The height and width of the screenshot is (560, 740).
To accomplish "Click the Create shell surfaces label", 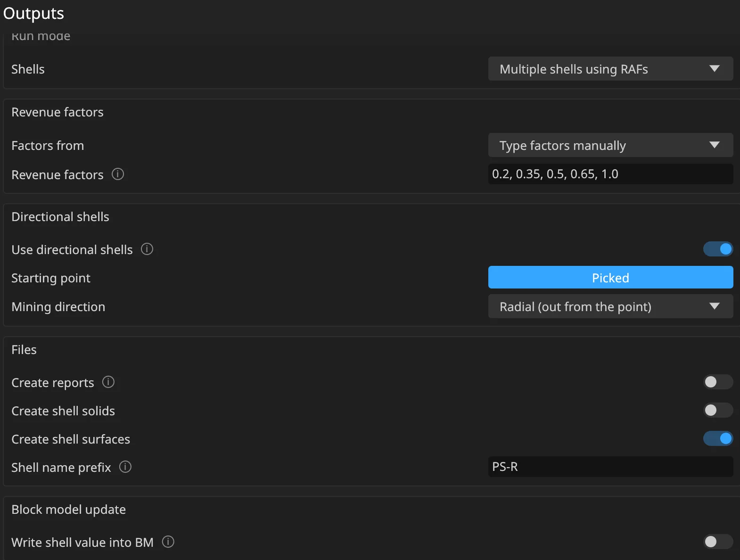I will [x=71, y=439].
